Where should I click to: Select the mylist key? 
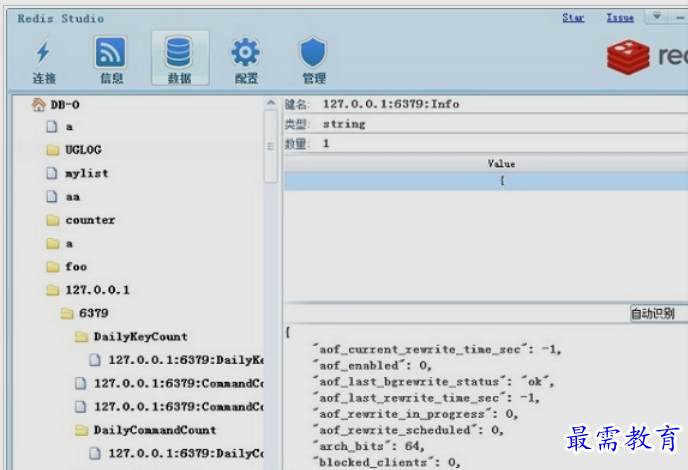point(86,173)
